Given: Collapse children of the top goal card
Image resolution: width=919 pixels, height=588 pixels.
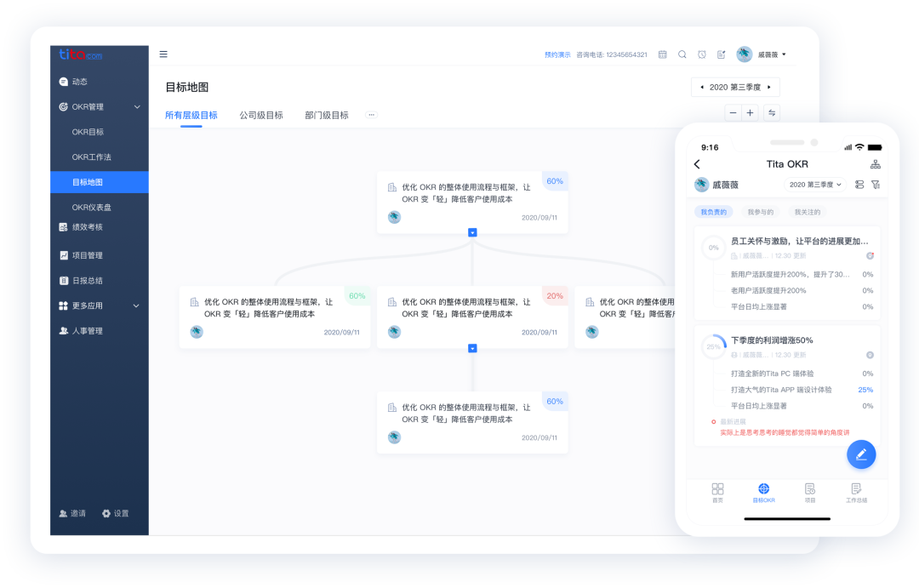Looking at the screenshot, I should (x=472, y=233).
